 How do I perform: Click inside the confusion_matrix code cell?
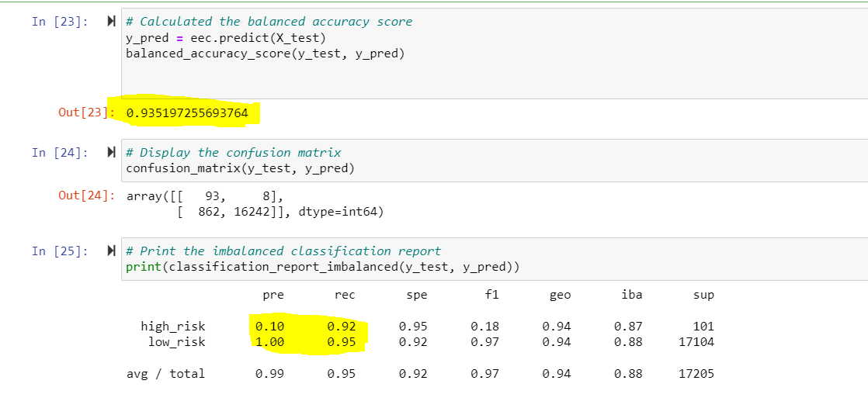[495, 161]
